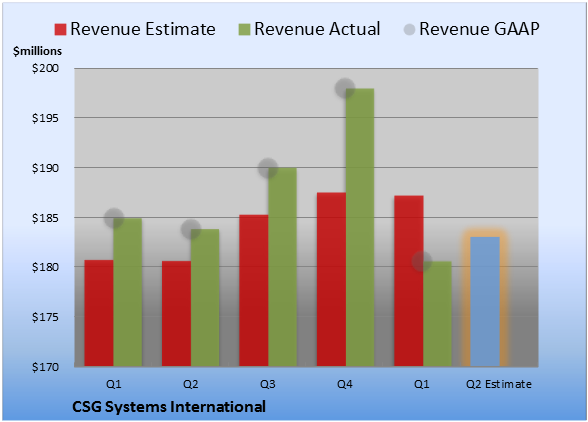The height and width of the screenshot is (422, 588).
Task: Click the '$190' y-axis label
Action: coord(45,168)
